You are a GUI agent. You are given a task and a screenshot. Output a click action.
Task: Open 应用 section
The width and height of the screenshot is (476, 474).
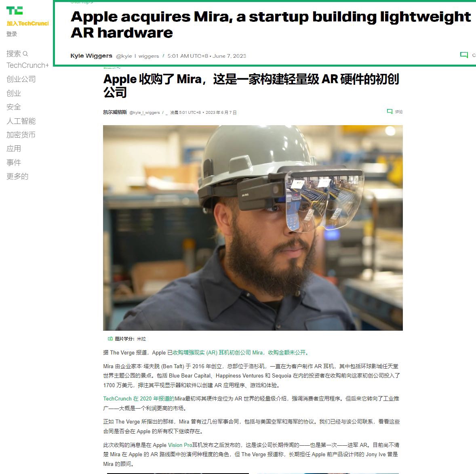click(x=14, y=149)
